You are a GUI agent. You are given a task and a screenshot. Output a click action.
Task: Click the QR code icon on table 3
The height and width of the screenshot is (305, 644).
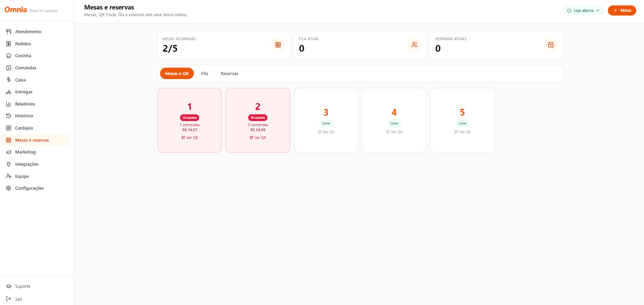click(320, 132)
